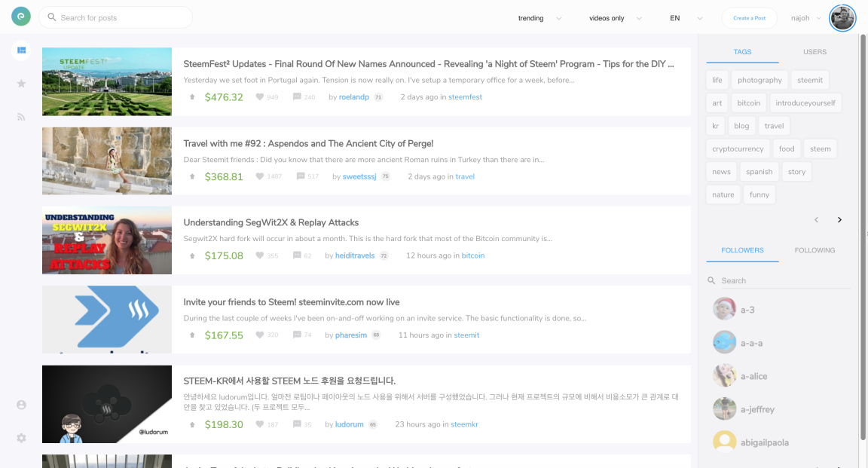The image size is (868, 468).
Task: Open the videos only filter dropdown
Action: [x=615, y=18]
